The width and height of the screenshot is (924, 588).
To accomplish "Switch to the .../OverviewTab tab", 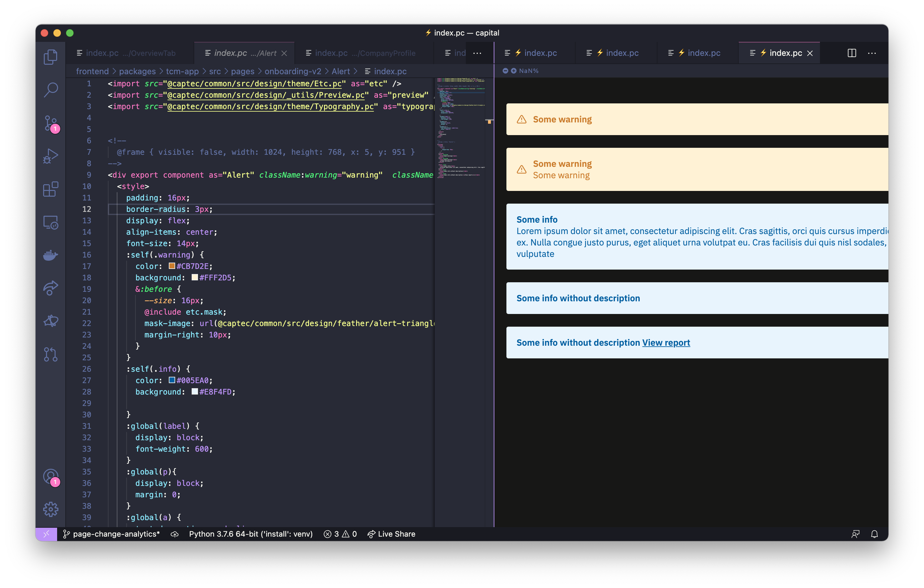I will click(x=127, y=53).
